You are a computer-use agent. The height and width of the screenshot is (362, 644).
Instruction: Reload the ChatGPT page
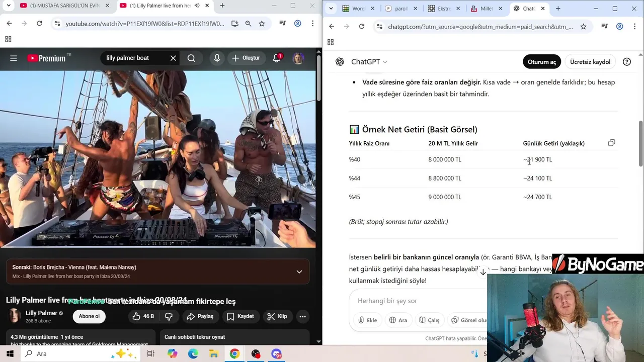(361, 27)
